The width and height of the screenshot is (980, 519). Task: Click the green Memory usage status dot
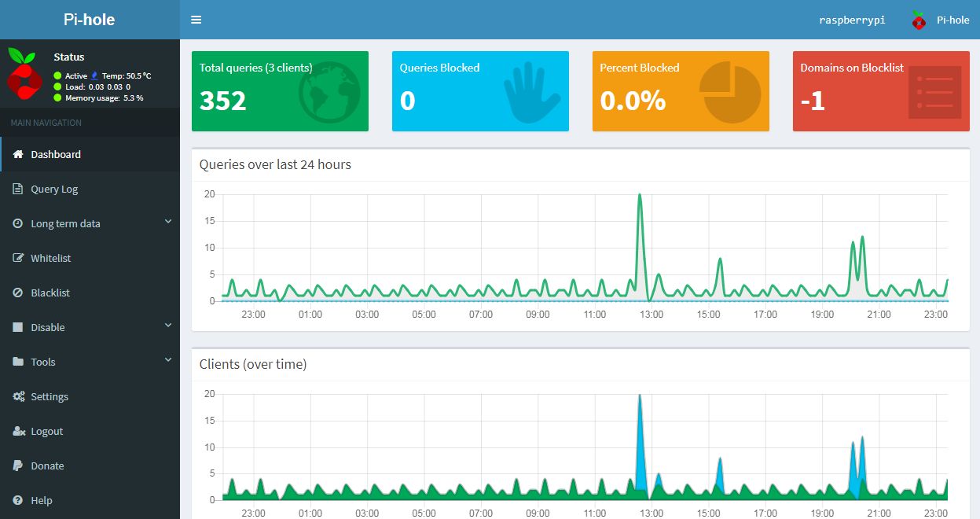point(57,98)
